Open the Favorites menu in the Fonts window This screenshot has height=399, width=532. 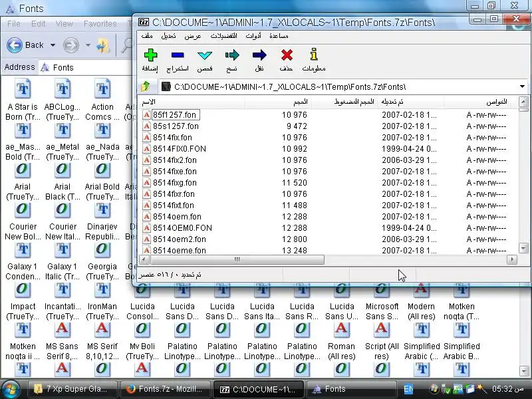(x=100, y=24)
